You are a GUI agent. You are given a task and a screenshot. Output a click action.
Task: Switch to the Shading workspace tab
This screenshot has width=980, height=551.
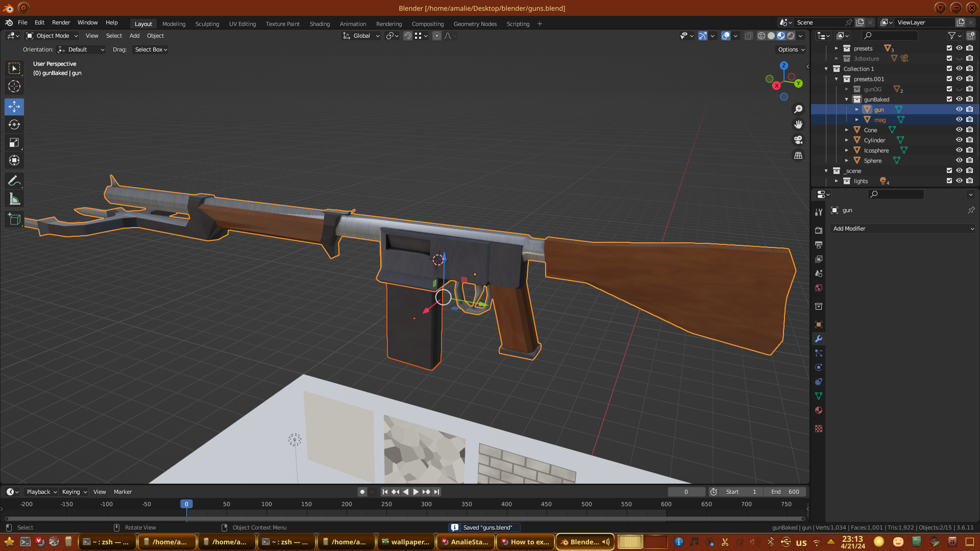pos(320,24)
